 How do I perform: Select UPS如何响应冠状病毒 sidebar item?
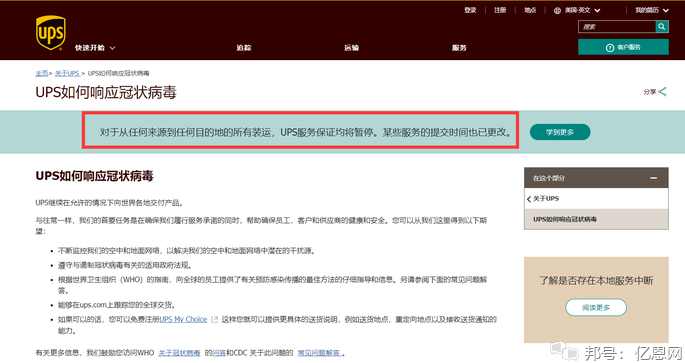click(x=596, y=219)
